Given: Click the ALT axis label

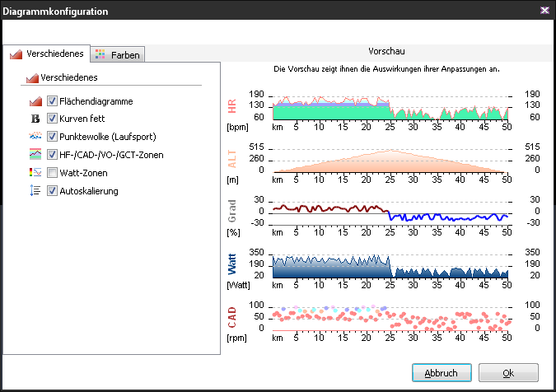Looking at the screenshot, I should click(x=232, y=159).
